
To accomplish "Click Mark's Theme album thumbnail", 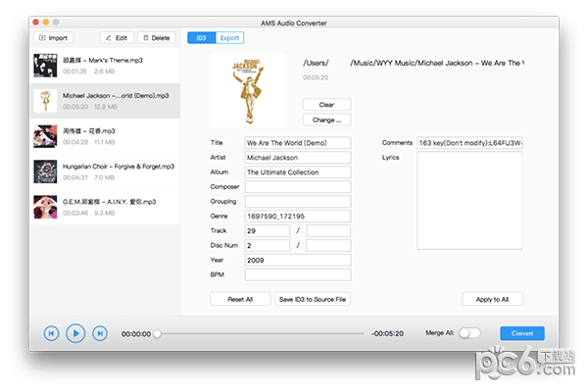I will (x=45, y=66).
